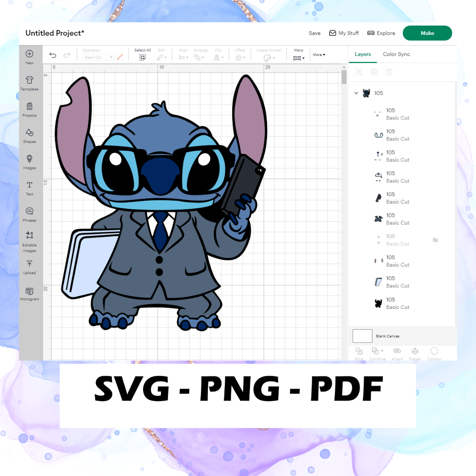Collapse the 105 group chevron

click(356, 93)
